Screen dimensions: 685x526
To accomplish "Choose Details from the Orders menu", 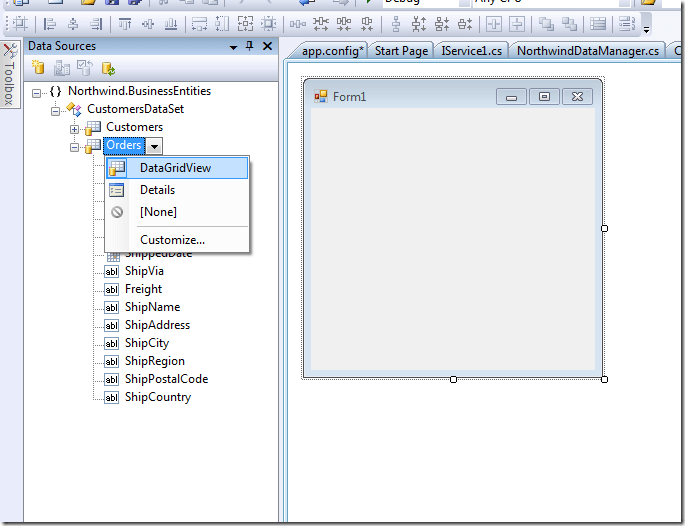I will (x=157, y=190).
